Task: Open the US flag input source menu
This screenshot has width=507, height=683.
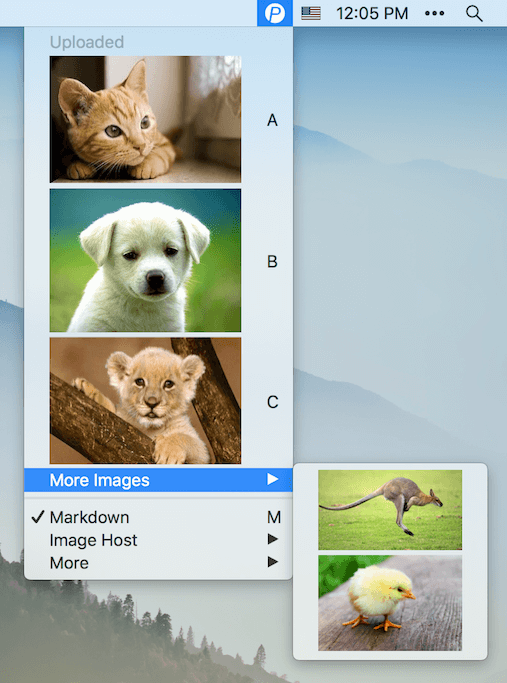Action: coord(311,13)
